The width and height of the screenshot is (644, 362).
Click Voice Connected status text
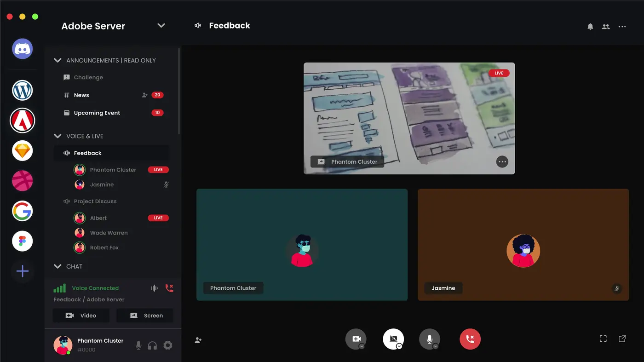pyautogui.click(x=95, y=288)
